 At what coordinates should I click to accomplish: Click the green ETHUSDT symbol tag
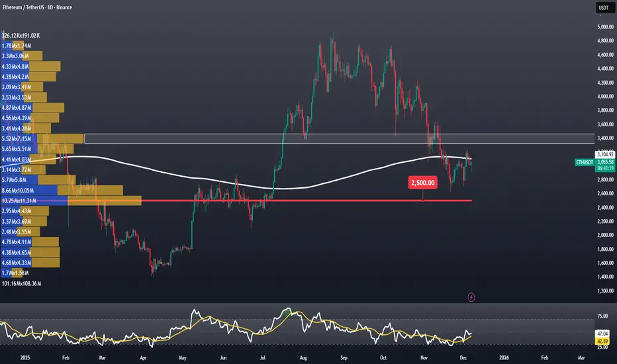585,162
